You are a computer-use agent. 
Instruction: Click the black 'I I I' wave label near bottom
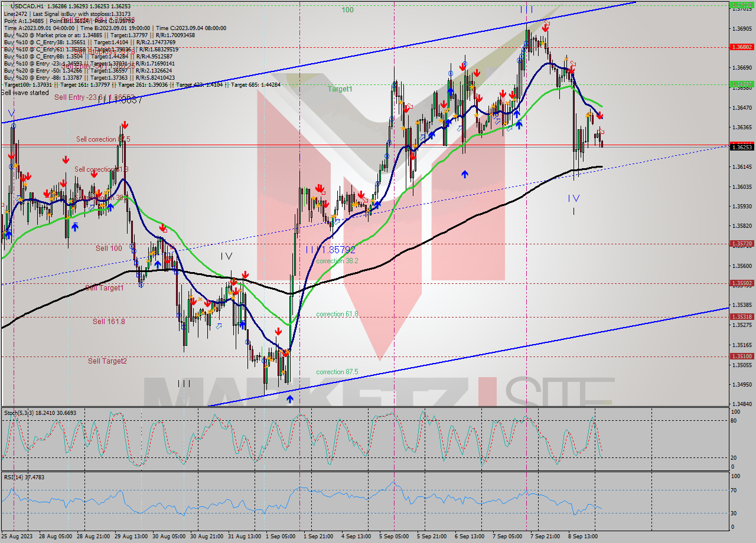pos(184,384)
